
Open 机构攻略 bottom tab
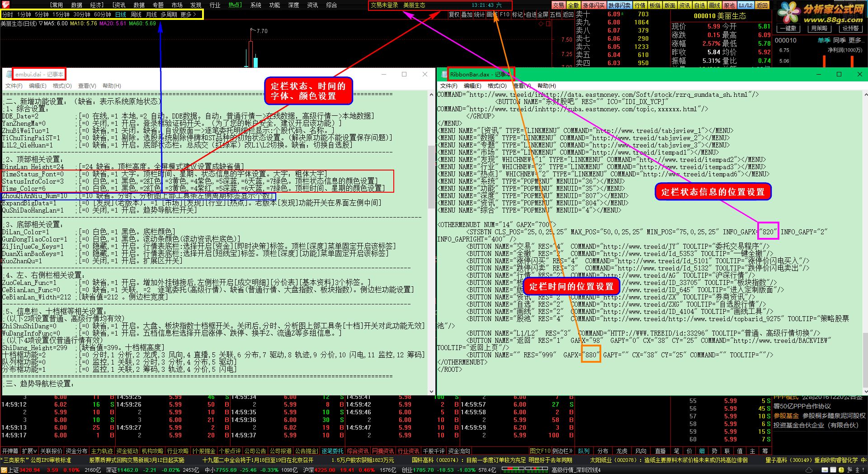pos(152,451)
